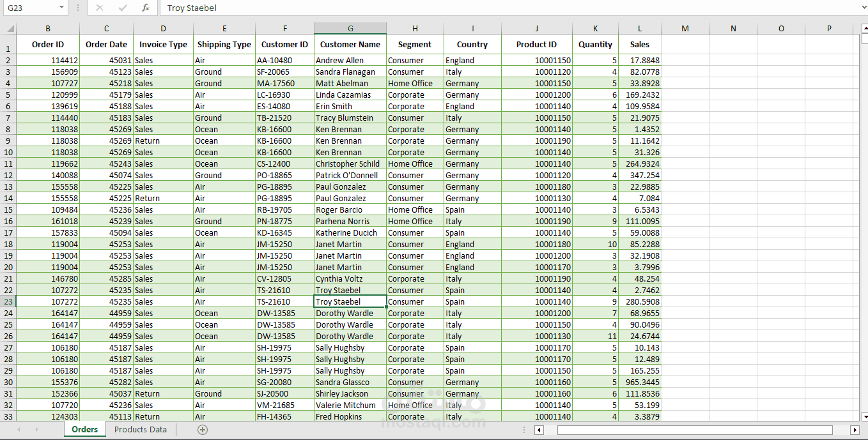Select cell with Valerie Mitchum
The width and height of the screenshot is (868, 440).
click(x=350, y=405)
